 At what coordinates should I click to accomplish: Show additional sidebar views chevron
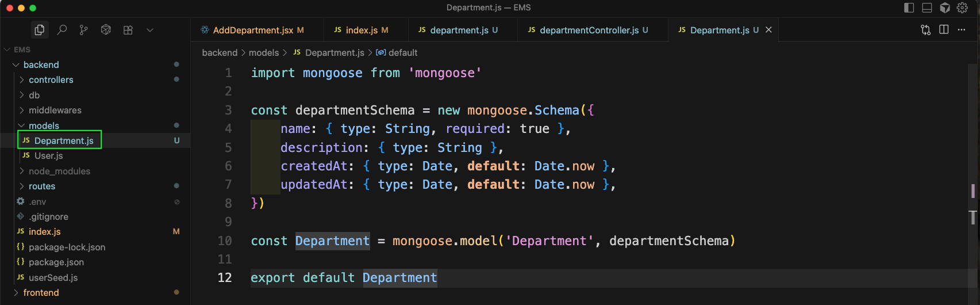click(150, 30)
